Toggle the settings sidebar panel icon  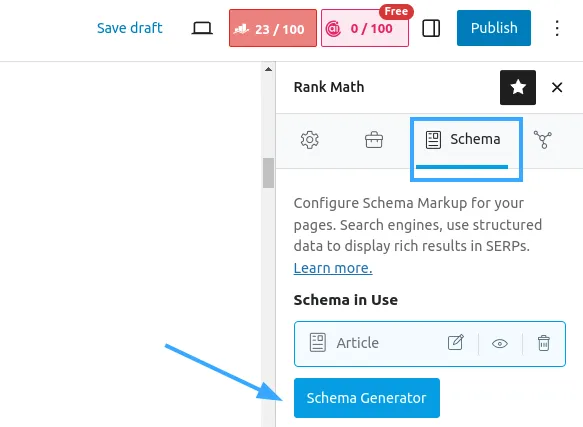[431, 28]
